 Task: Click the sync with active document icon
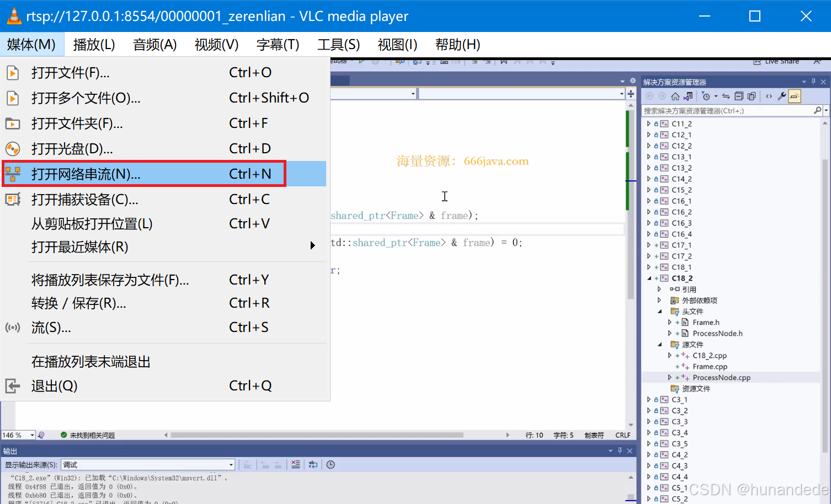tap(726, 96)
